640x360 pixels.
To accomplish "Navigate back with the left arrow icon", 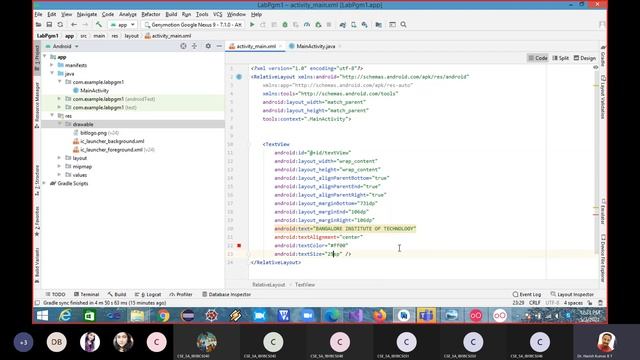I will [x=74, y=25].
